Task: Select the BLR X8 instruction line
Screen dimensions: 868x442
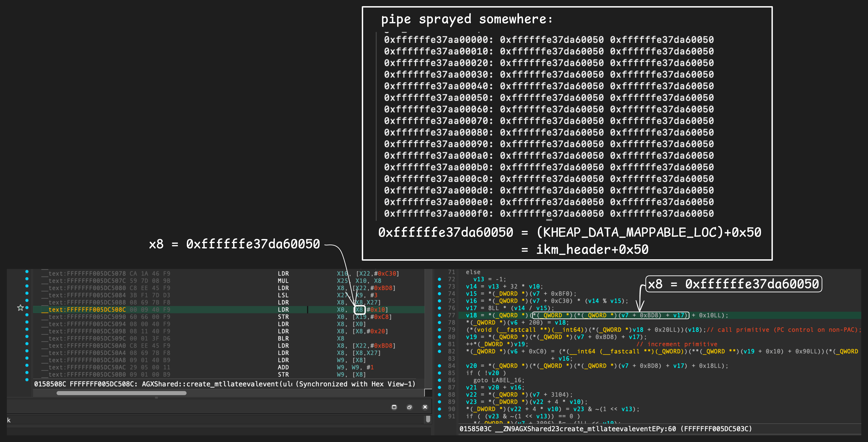Action: (283, 339)
